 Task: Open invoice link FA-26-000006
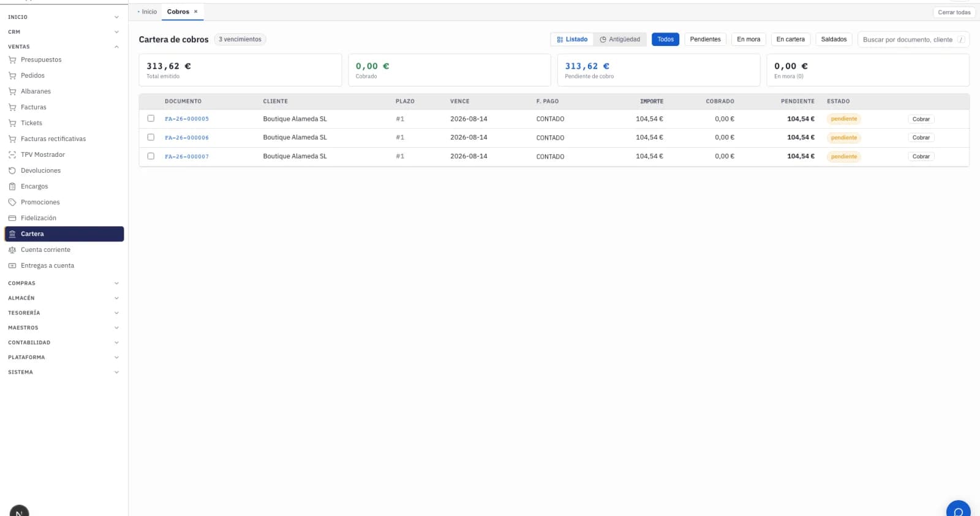[x=187, y=138]
